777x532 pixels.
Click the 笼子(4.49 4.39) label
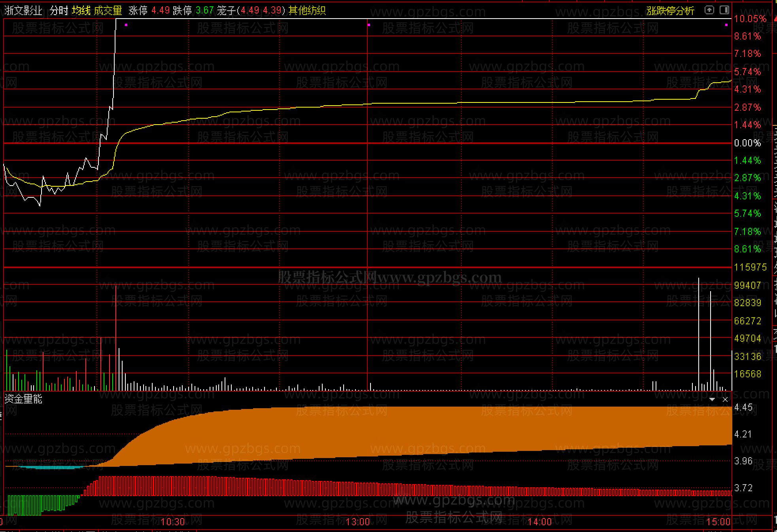tap(251, 11)
